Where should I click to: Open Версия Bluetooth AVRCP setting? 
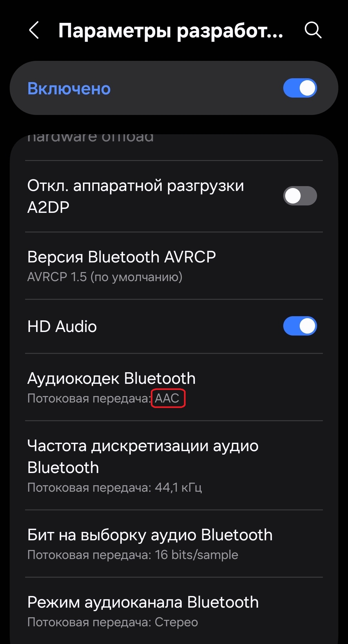point(174,266)
